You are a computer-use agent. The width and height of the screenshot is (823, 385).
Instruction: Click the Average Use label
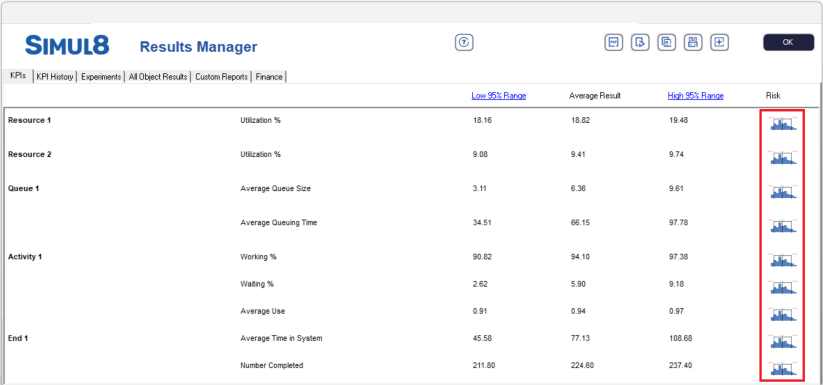[263, 311]
